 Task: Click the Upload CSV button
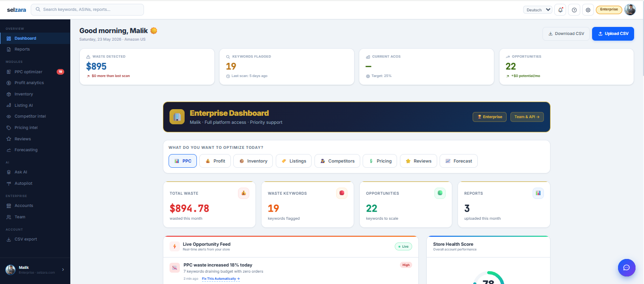click(613, 34)
